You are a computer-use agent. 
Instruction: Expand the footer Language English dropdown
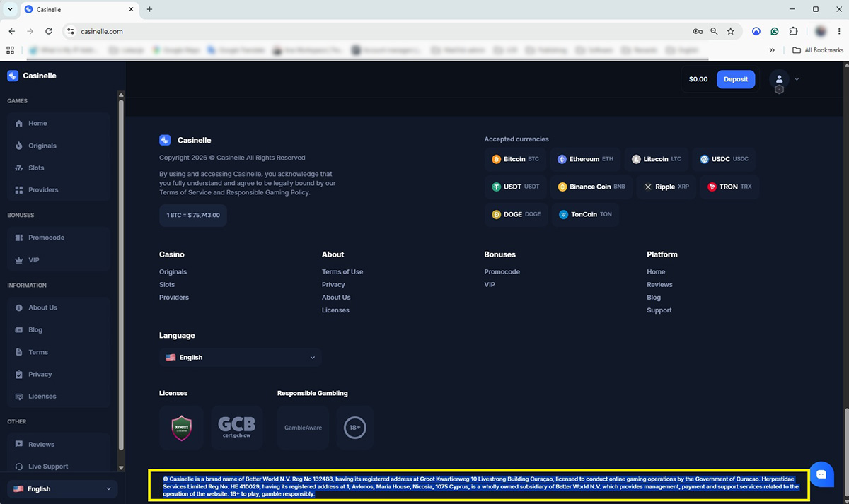coord(241,358)
